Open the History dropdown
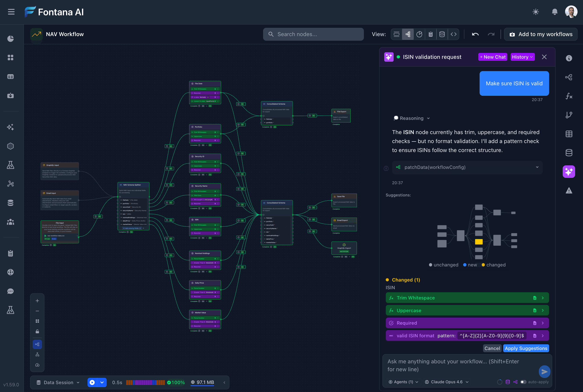Screen dimensions: 583x392 [x=522, y=57]
